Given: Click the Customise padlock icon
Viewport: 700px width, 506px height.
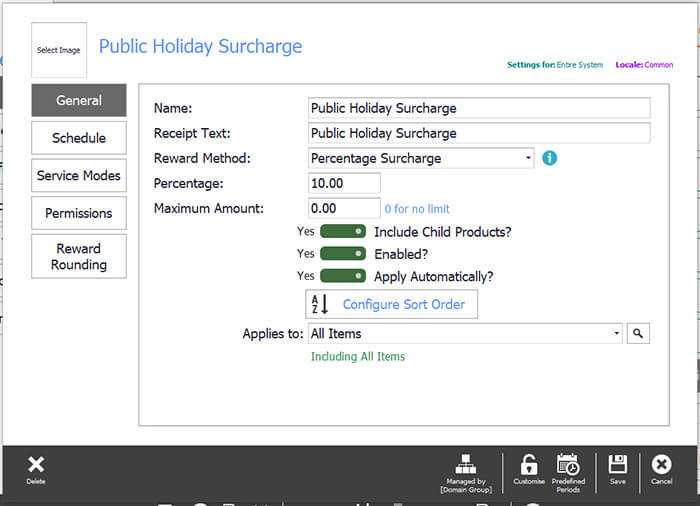Looking at the screenshot, I should (529, 466).
